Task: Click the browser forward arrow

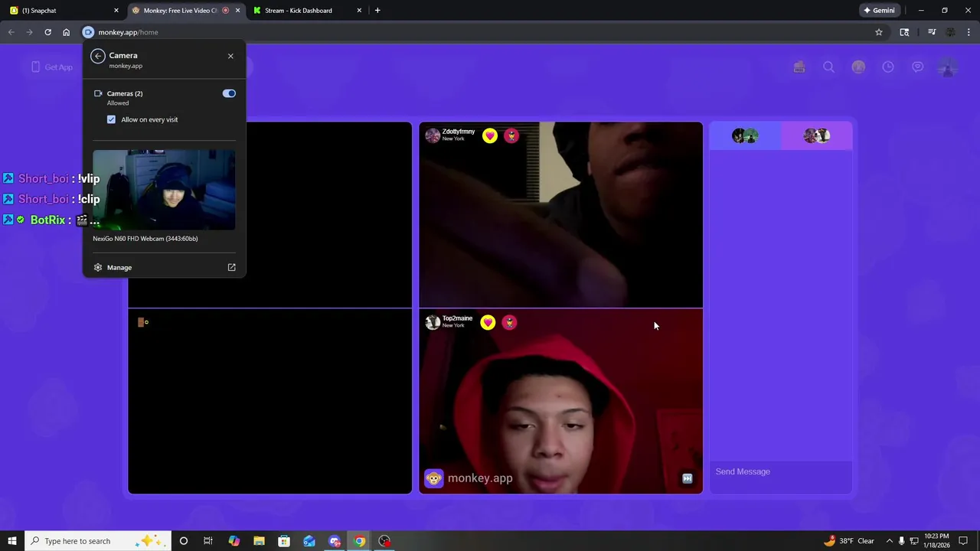Action: pyautogui.click(x=29, y=32)
